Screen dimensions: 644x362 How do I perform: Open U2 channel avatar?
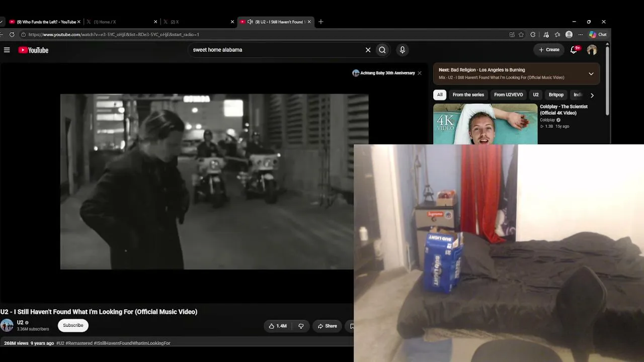(7, 325)
